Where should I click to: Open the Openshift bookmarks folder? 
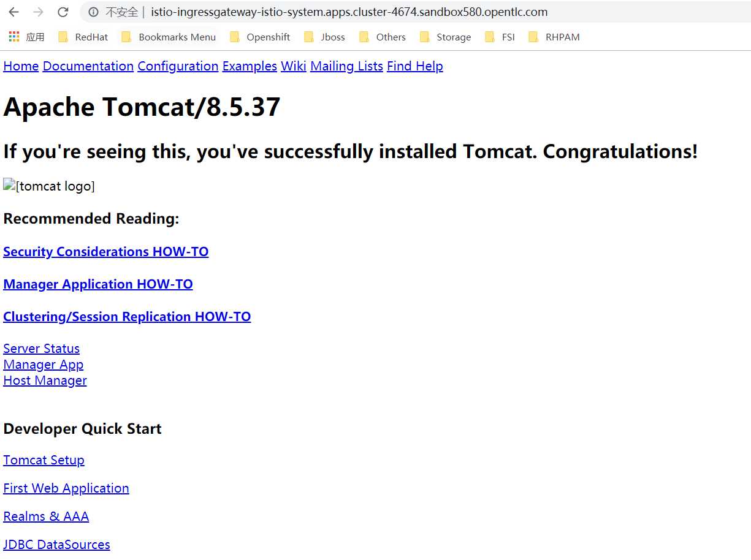pos(259,37)
